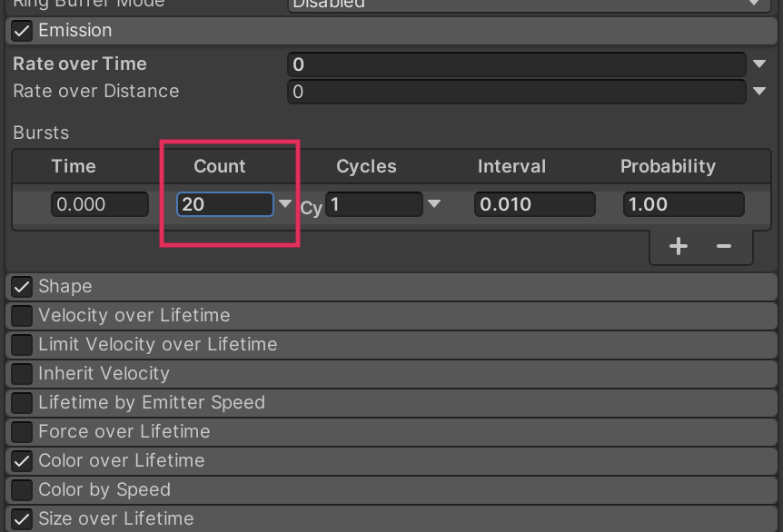
Task: Enable Velocity over Lifetime checkbox
Action: pyautogui.click(x=22, y=316)
